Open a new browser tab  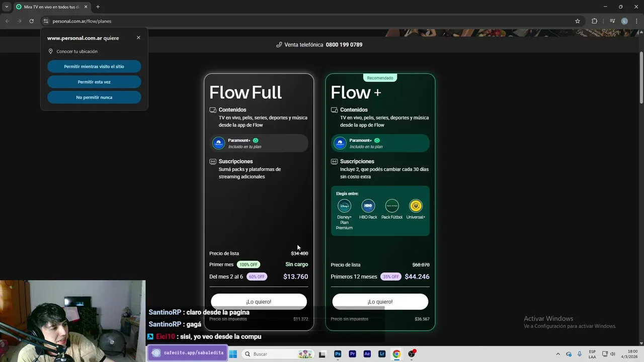pyautogui.click(x=98, y=7)
